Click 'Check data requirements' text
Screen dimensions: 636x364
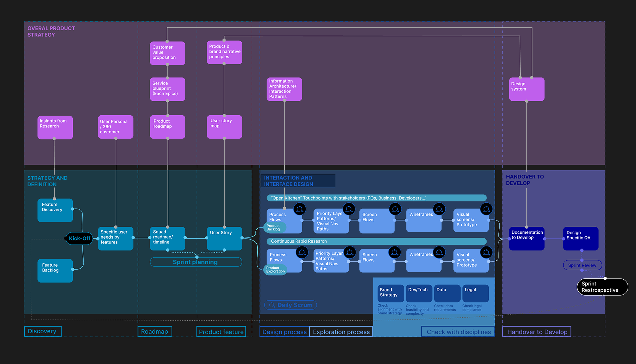coord(445,308)
